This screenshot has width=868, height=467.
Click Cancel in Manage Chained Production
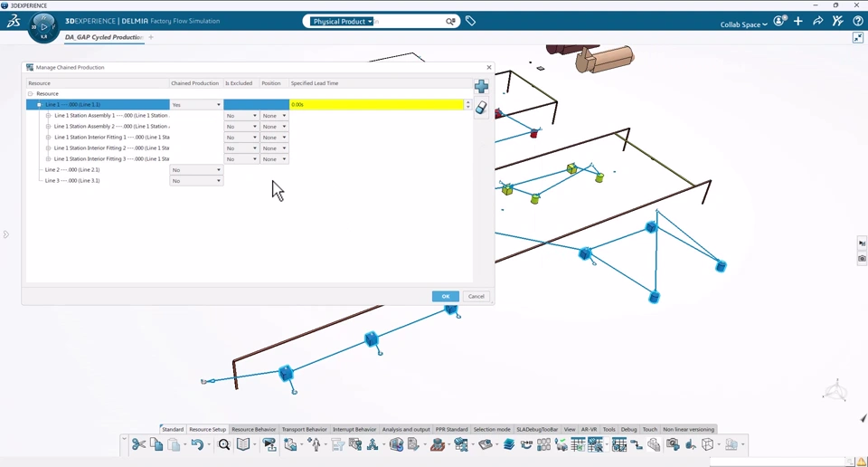pyautogui.click(x=476, y=296)
